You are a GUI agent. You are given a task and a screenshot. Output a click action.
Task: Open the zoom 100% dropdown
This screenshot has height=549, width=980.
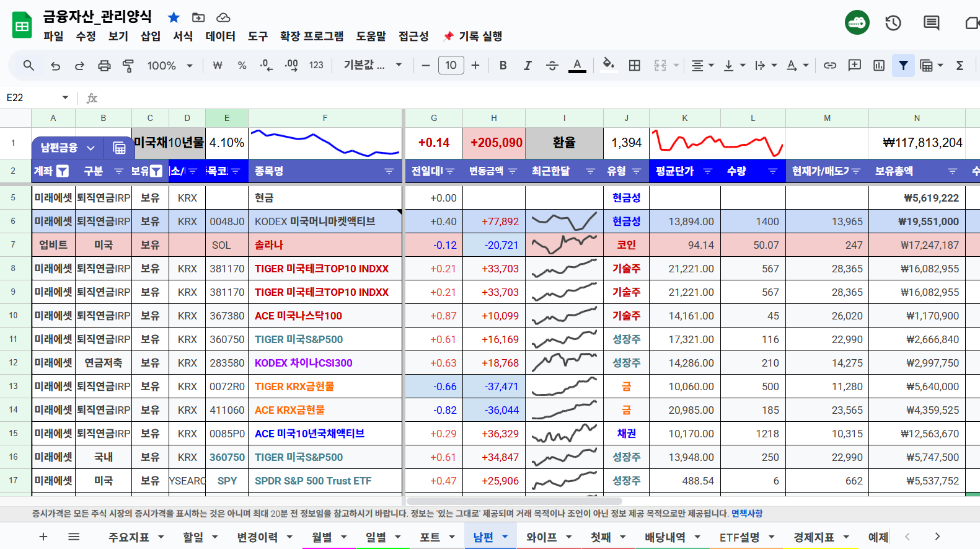click(170, 65)
